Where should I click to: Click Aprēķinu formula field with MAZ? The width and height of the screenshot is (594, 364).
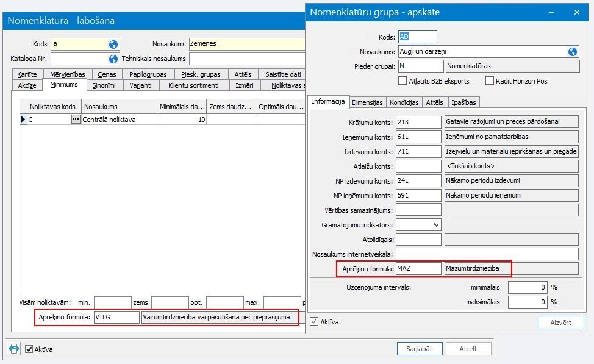point(418,268)
